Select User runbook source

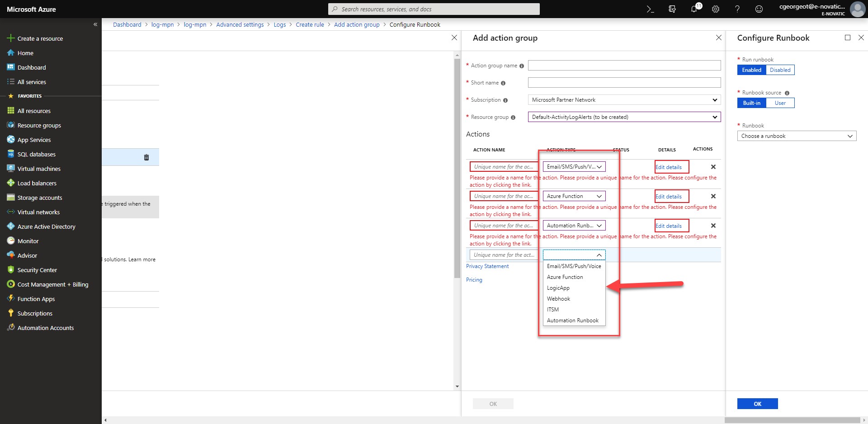(x=780, y=103)
